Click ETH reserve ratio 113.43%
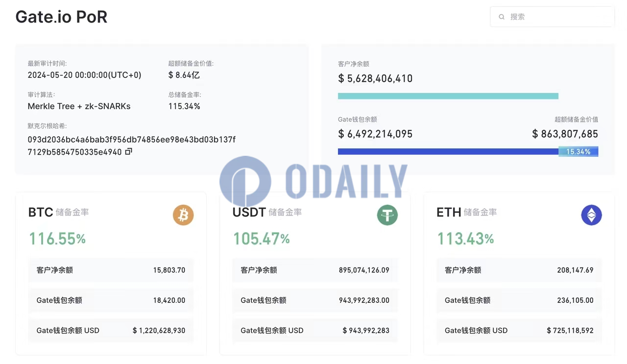 coord(465,239)
